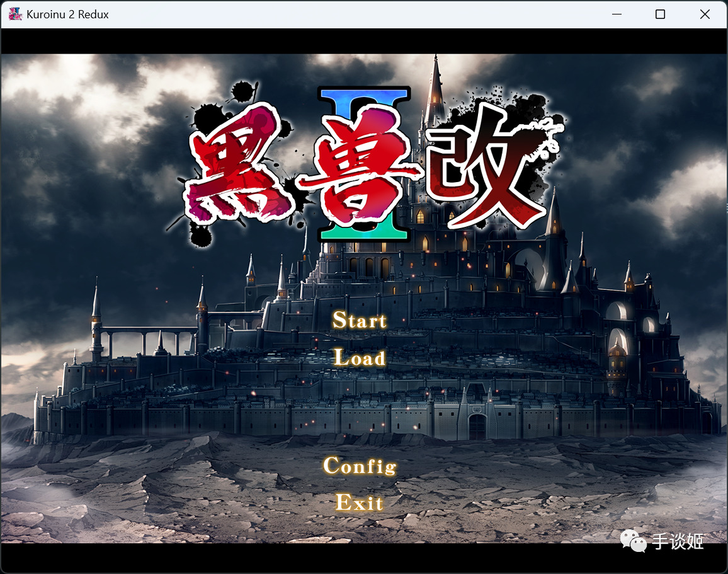
Task: Start a new game
Action: (x=360, y=321)
